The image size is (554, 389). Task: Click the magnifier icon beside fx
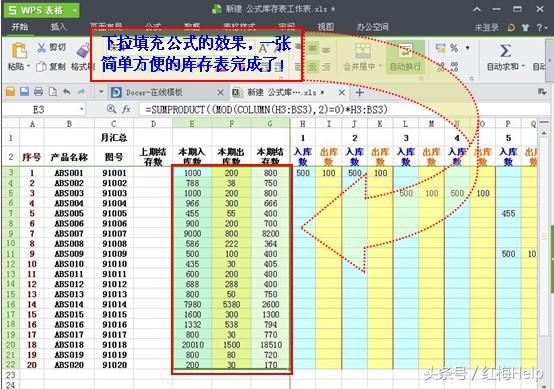(111, 109)
